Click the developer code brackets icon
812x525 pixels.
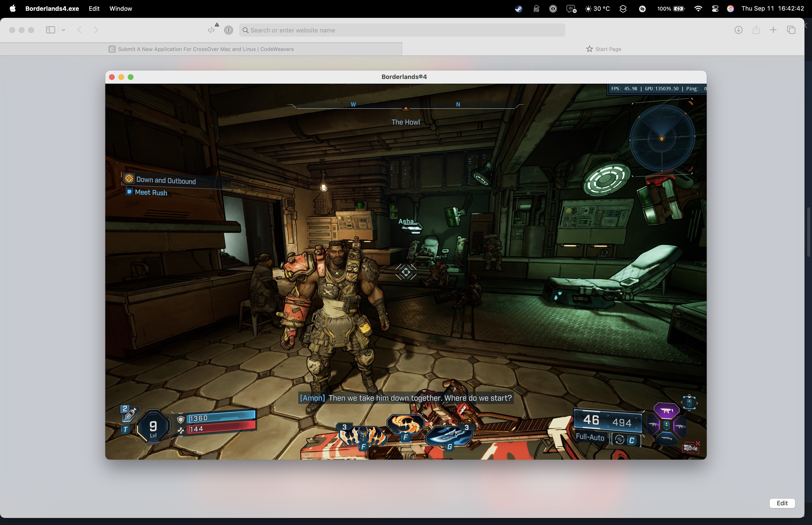[x=211, y=30]
